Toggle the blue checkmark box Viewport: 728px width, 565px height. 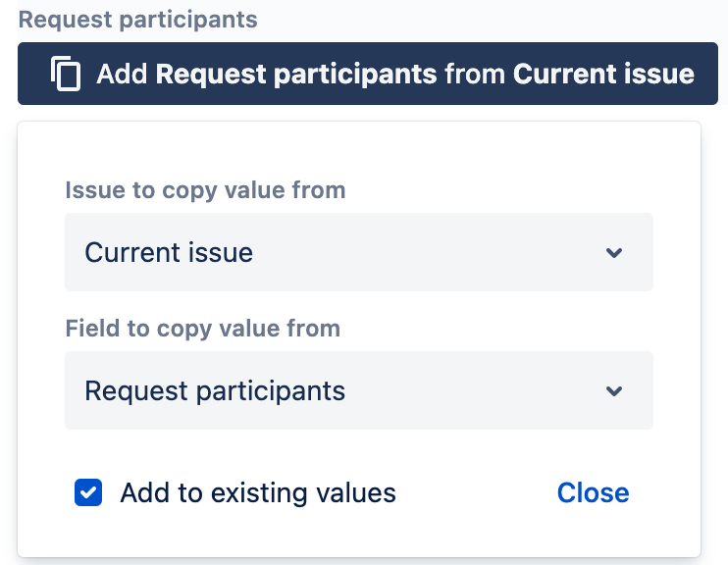(x=88, y=492)
